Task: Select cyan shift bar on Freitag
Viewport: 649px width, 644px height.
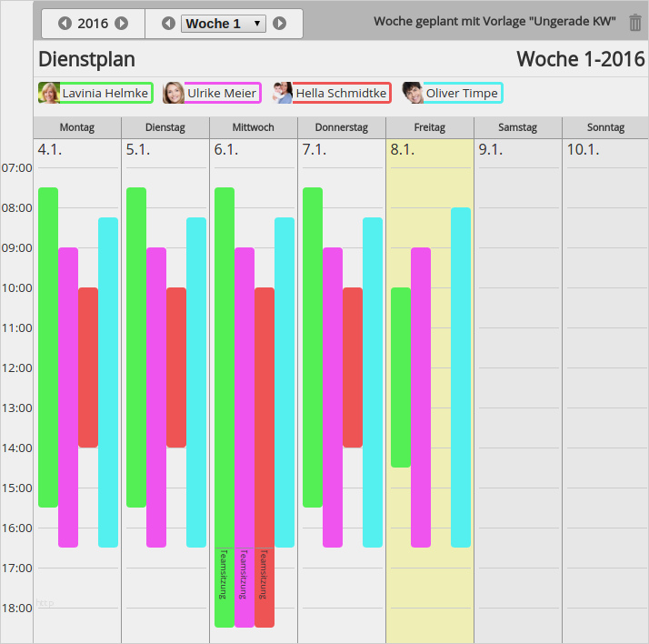Action: [461, 377]
